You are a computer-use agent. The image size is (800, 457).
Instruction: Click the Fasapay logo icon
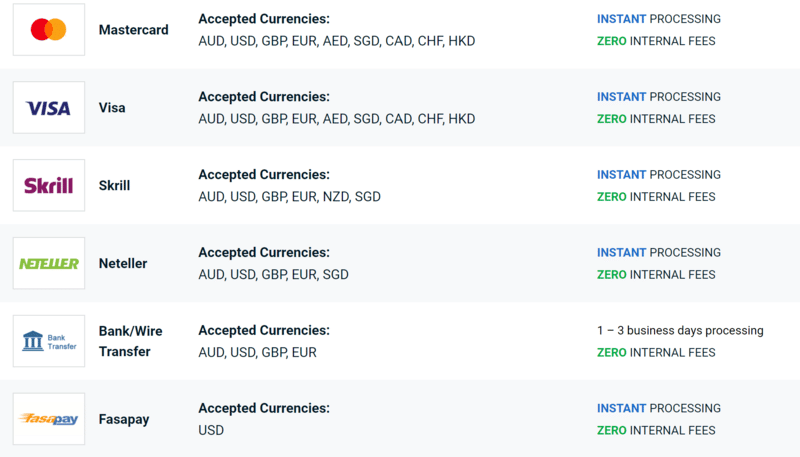48,419
